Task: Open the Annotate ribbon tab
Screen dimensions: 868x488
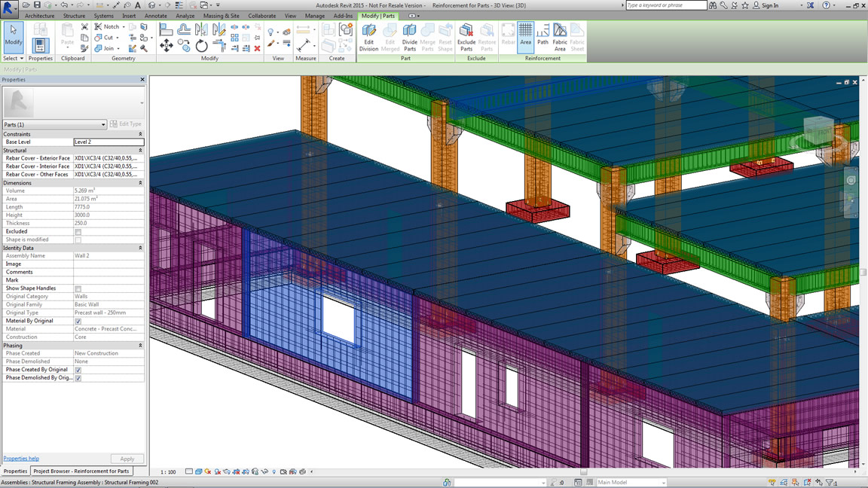Action: (x=155, y=16)
